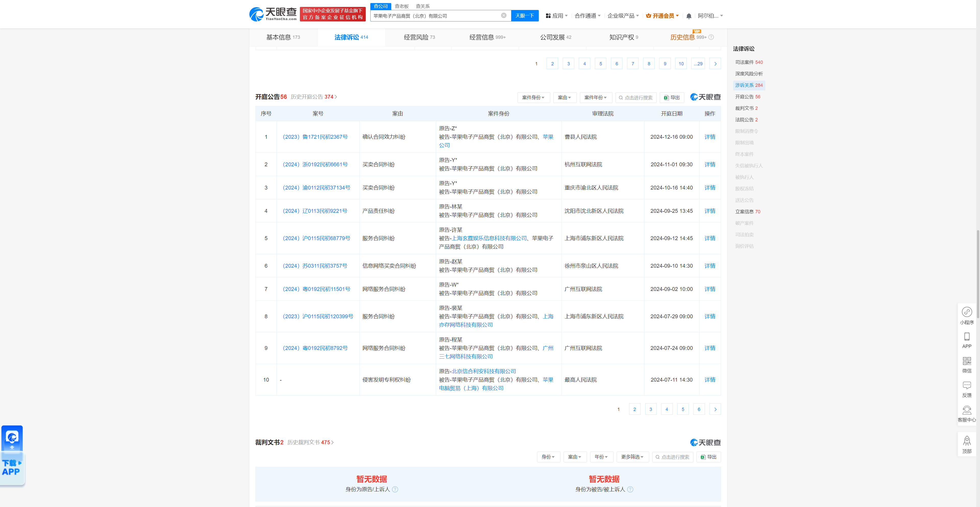980x507 pixels.
Task: Open 立案信息 70 in sidebar
Action: point(748,212)
